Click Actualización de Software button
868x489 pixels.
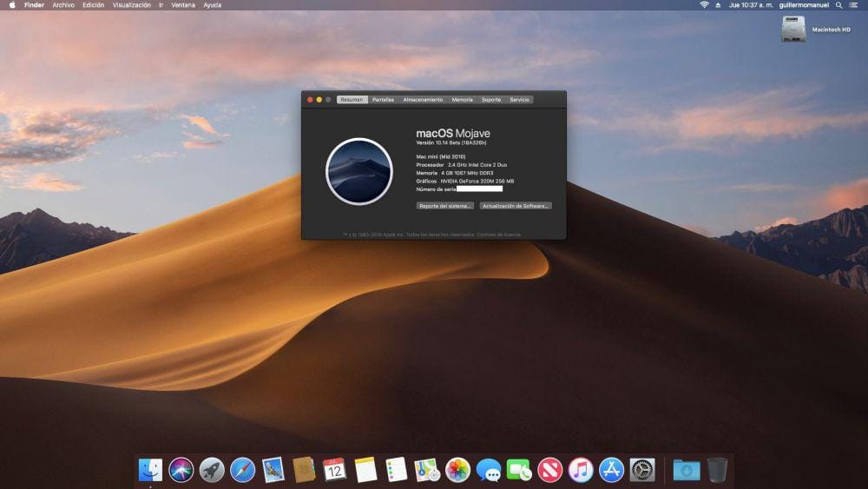click(x=516, y=206)
